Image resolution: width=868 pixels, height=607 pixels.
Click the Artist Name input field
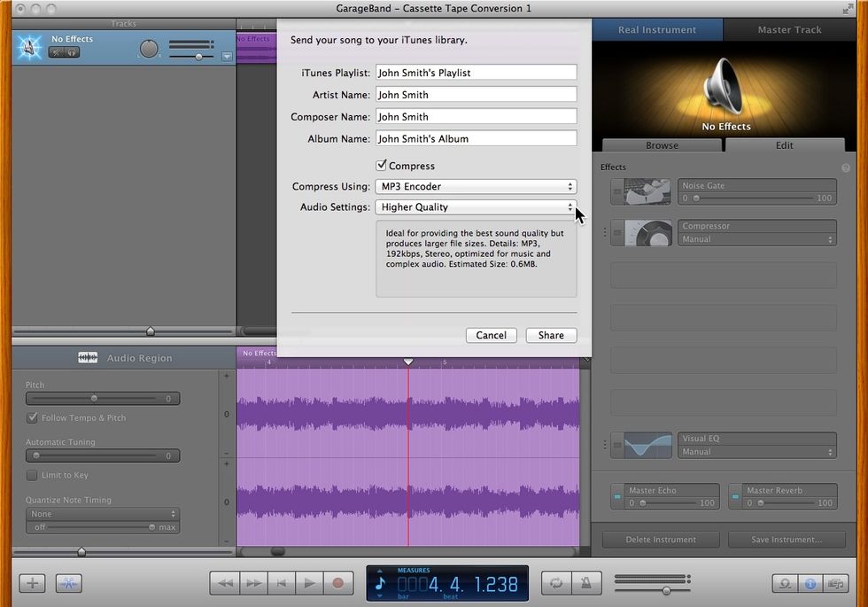pos(476,94)
